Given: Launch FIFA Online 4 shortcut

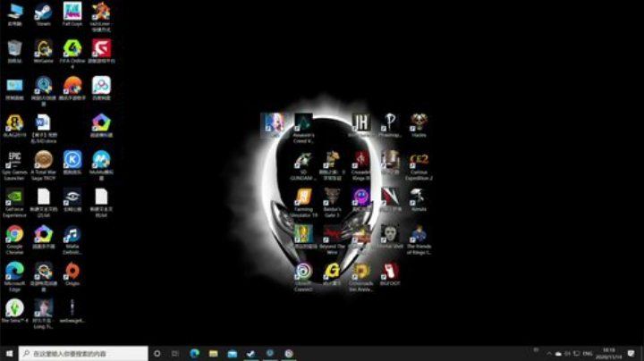Looking at the screenshot, I should tap(72, 55).
